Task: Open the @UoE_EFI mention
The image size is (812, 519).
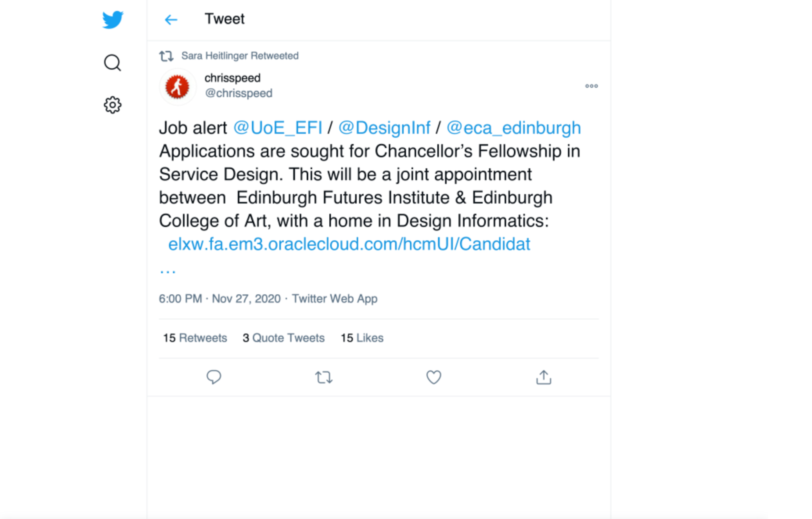Action: pos(277,127)
